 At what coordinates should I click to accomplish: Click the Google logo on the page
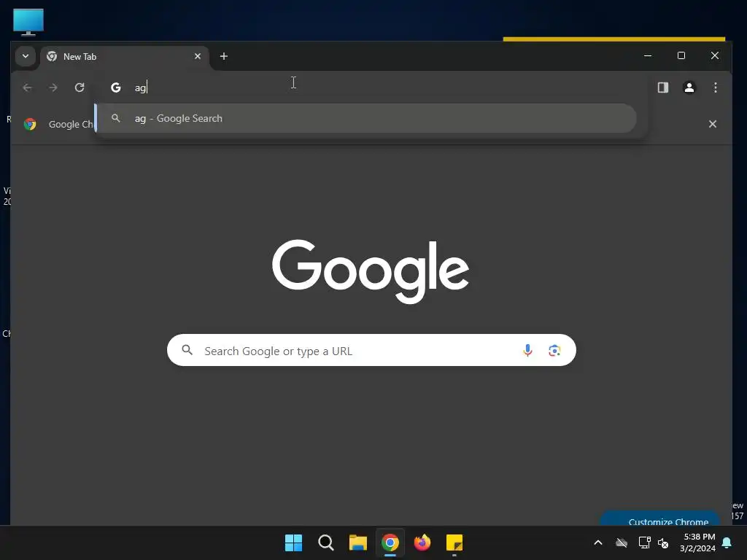[371, 271]
